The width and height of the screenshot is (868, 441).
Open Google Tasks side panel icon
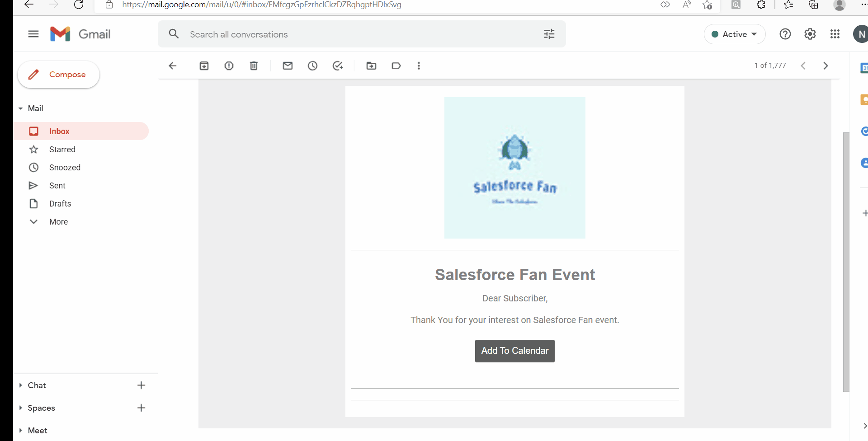point(864,131)
